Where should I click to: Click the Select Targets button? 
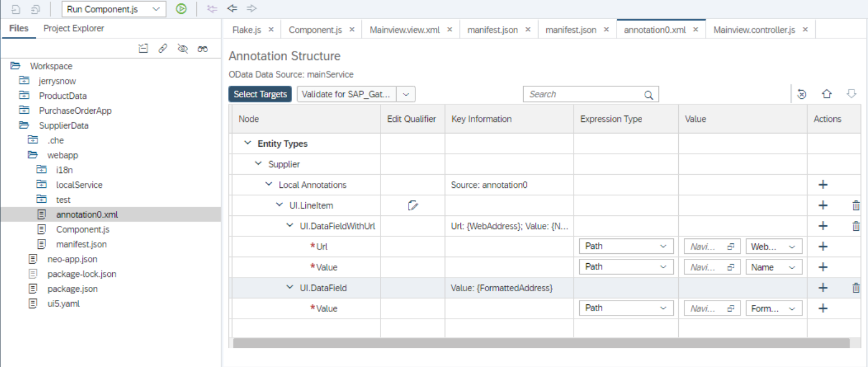pyautogui.click(x=260, y=94)
